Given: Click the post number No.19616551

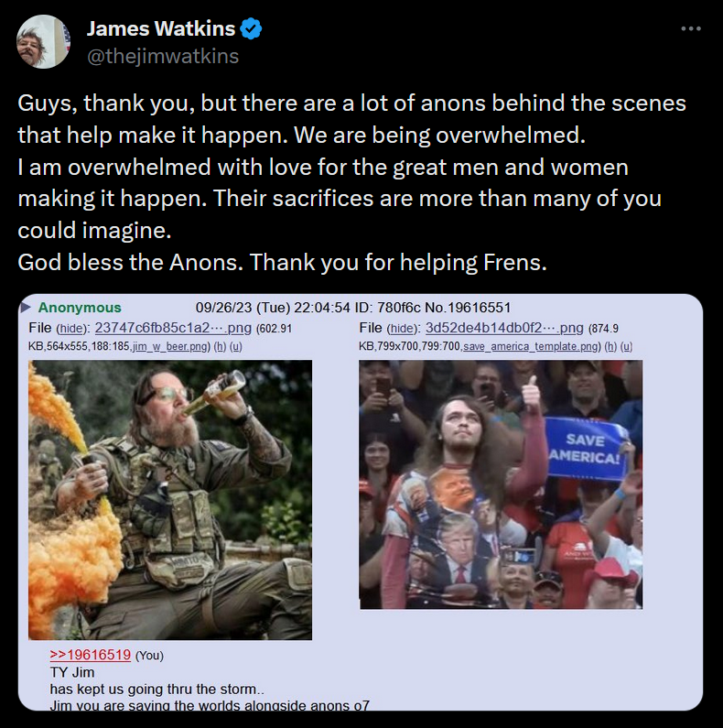Looking at the screenshot, I should tap(468, 308).
